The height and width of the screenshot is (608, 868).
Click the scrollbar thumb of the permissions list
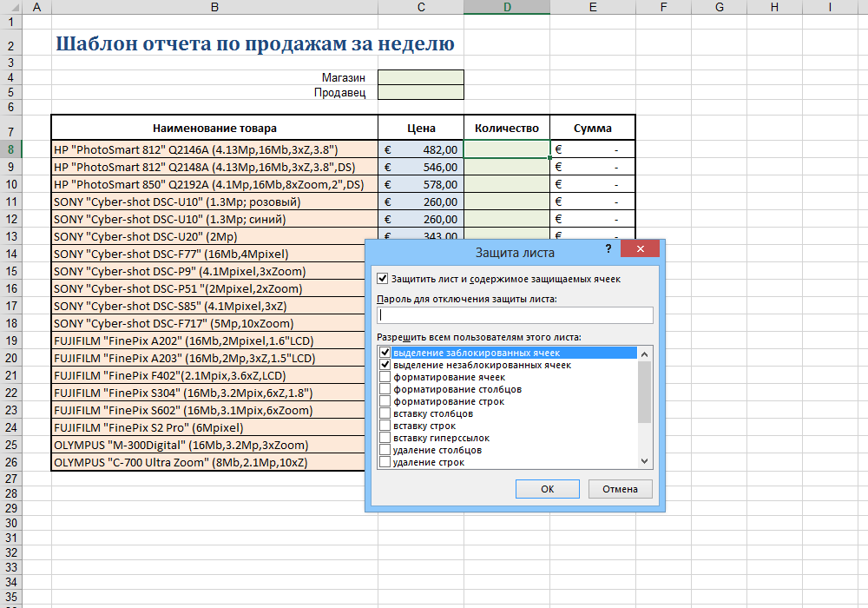pos(644,392)
